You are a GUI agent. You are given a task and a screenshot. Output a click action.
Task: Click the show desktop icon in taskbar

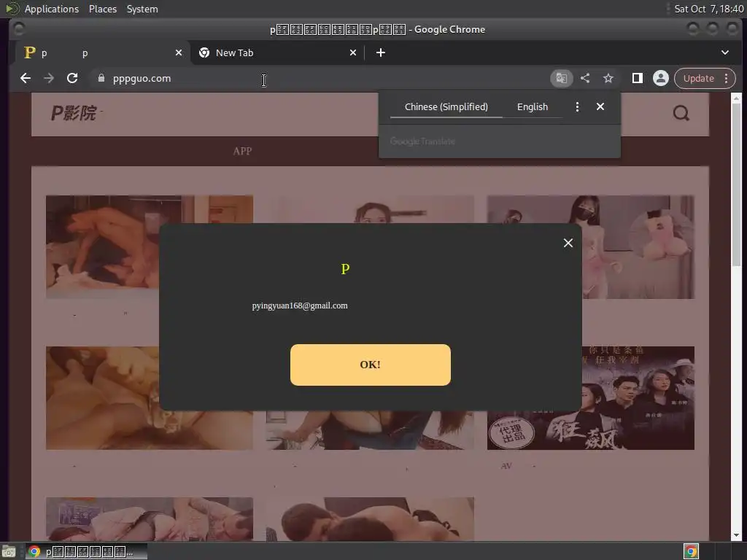[9, 552]
